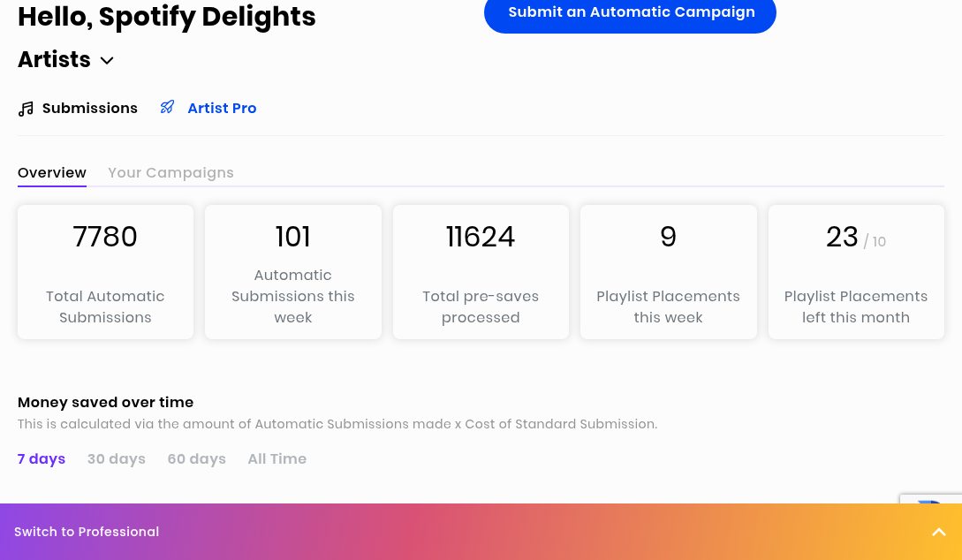Click Switch to Professional text
The image size is (962, 560).
(87, 532)
